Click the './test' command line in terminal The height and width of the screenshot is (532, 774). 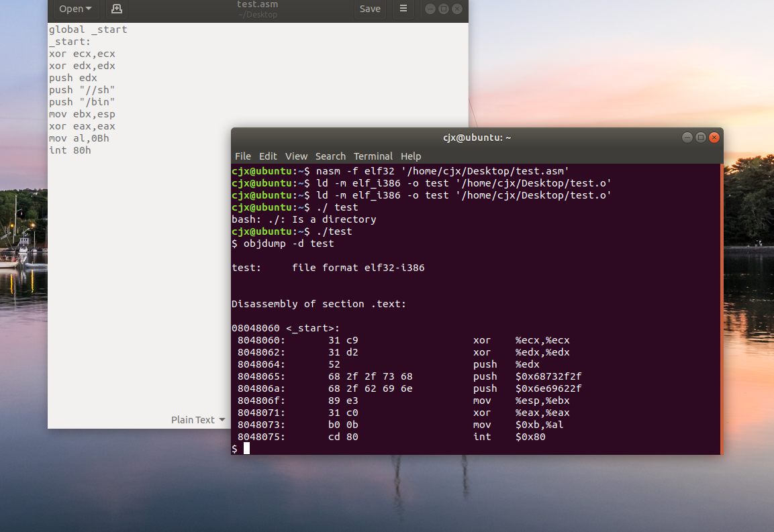click(x=292, y=231)
